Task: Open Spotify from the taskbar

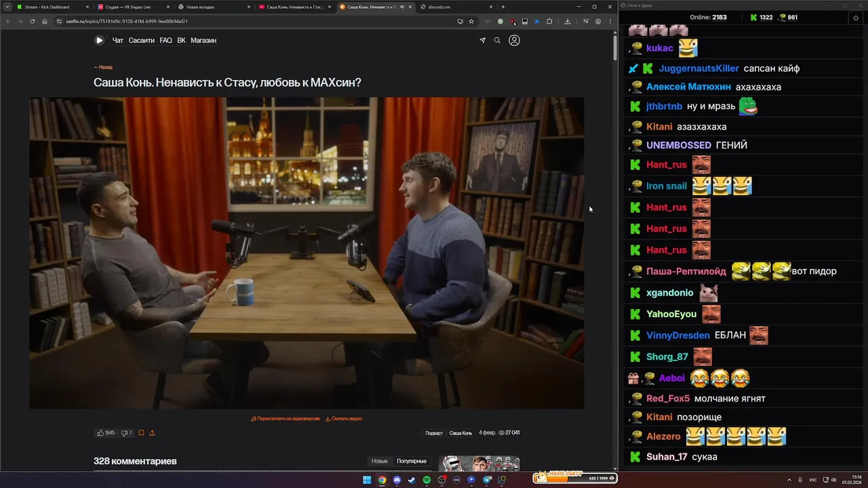Action: tap(427, 480)
